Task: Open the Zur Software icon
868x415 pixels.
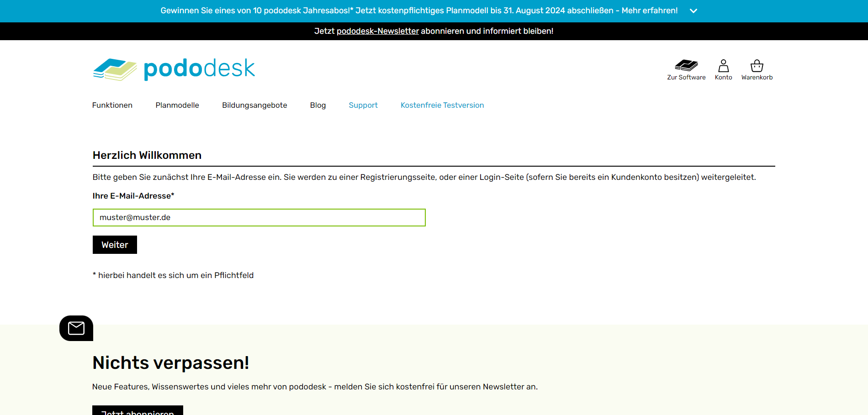Action: pyautogui.click(x=686, y=70)
